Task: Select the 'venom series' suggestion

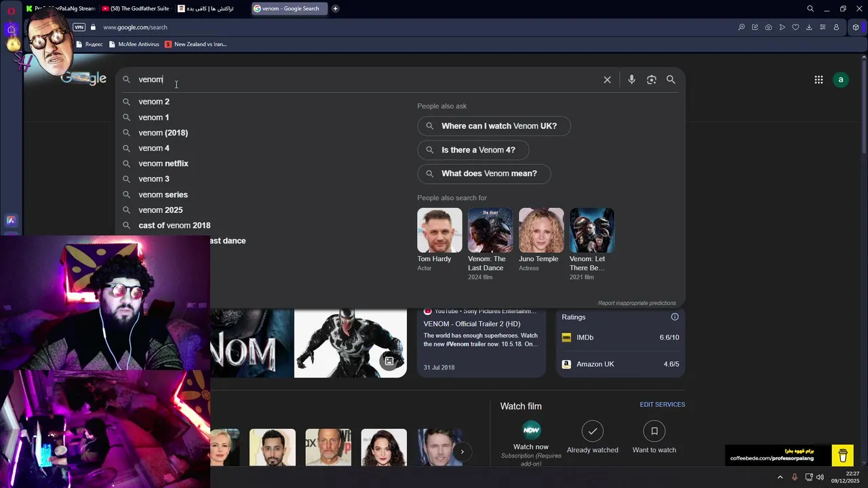Action: [x=163, y=195]
